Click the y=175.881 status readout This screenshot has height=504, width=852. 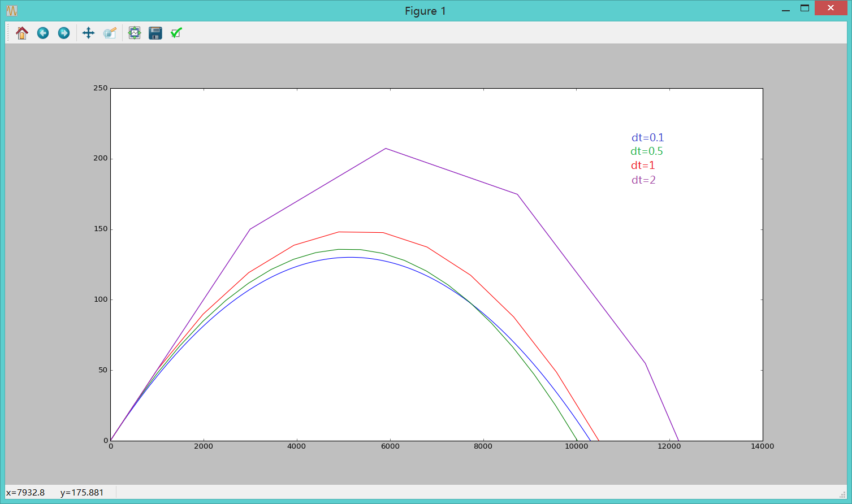[82, 493]
